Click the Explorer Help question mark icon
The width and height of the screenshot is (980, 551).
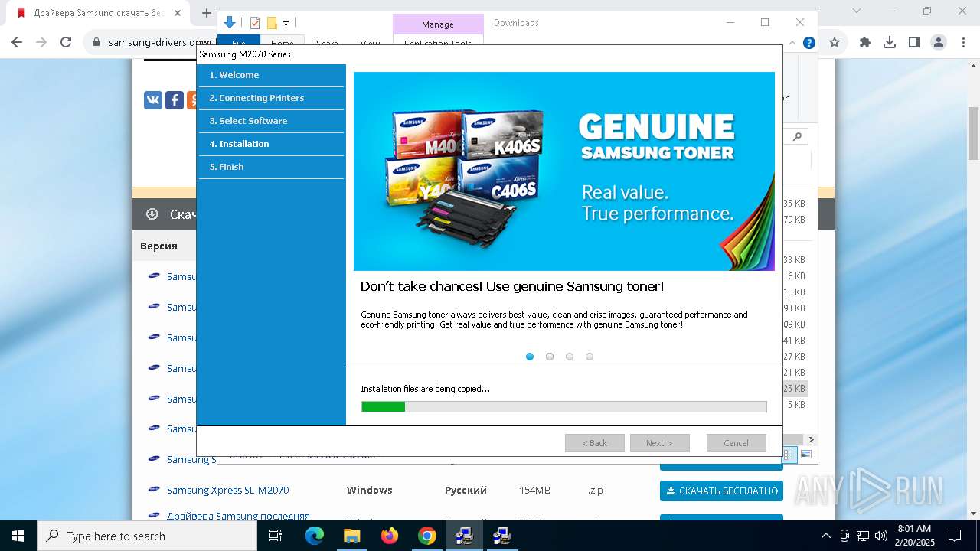pos(808,43)
